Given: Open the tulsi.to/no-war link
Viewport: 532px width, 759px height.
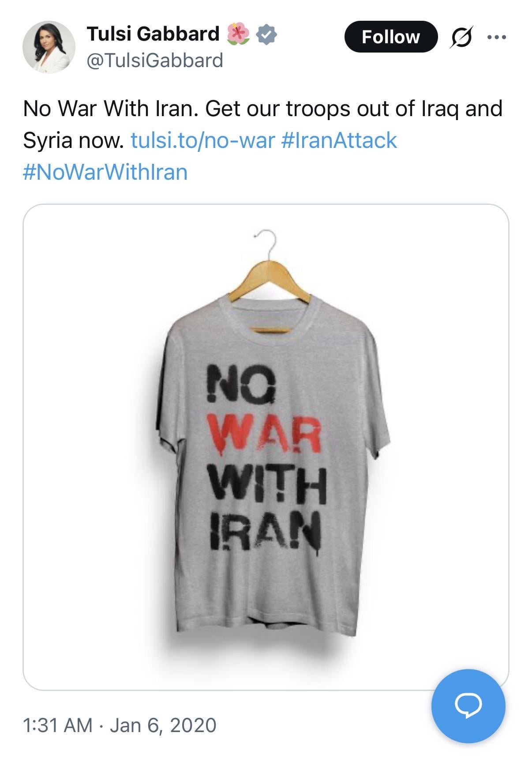Looking at the screenshot, I should (x=203, y=140).
